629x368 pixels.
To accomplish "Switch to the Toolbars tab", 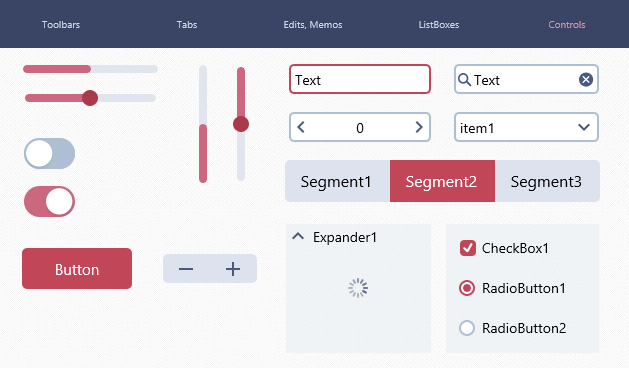I will pyautogui.click(x=61, y=24).
